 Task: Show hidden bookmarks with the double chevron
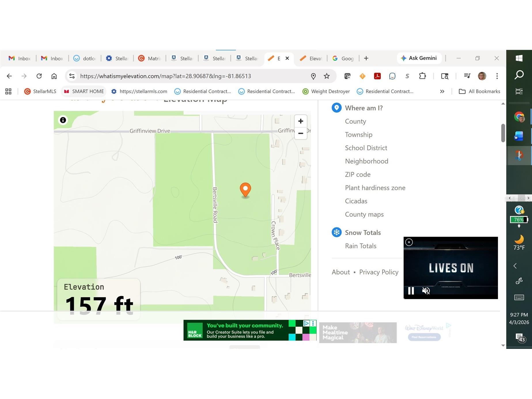pos(442,91)
